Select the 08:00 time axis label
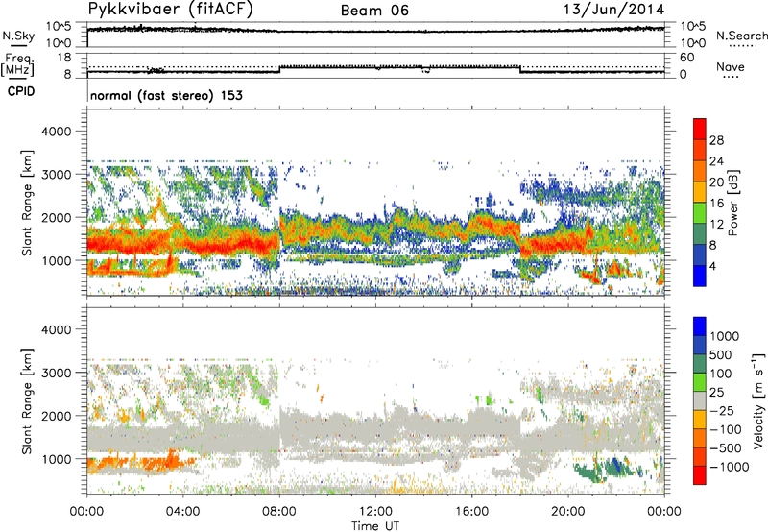The height and width of the screenshot is (532, 768). point(279,512)
